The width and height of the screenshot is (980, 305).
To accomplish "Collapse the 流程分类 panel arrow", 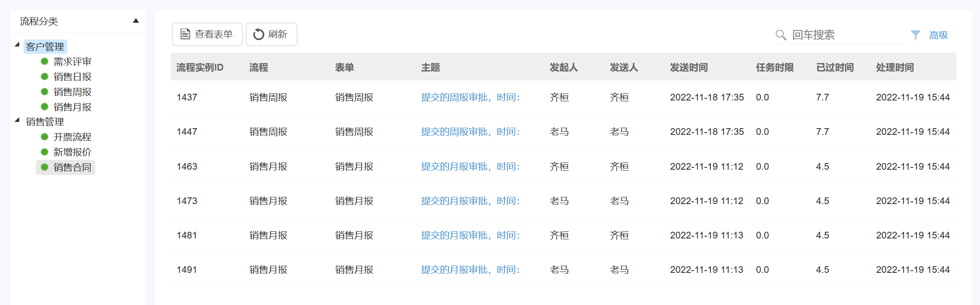I will click(136, 21).
